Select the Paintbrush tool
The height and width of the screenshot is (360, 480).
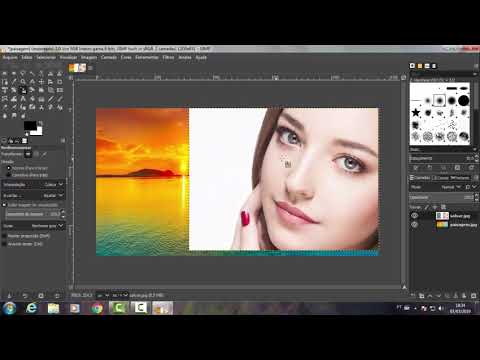(x=60, y=99)
